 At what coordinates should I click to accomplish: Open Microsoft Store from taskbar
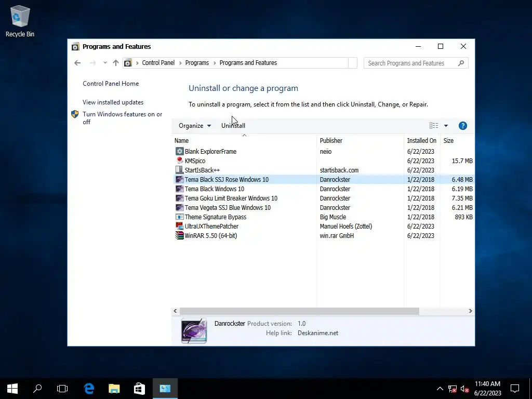(139, 389)
